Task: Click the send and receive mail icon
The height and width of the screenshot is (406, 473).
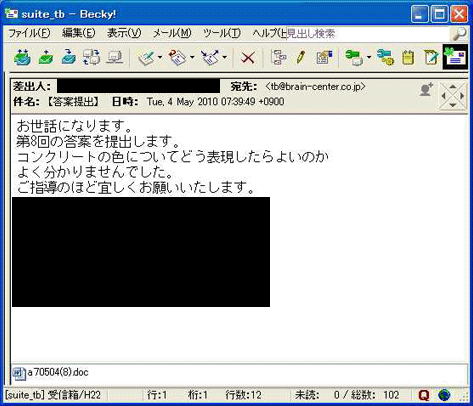Action: (x=22, y=57)
